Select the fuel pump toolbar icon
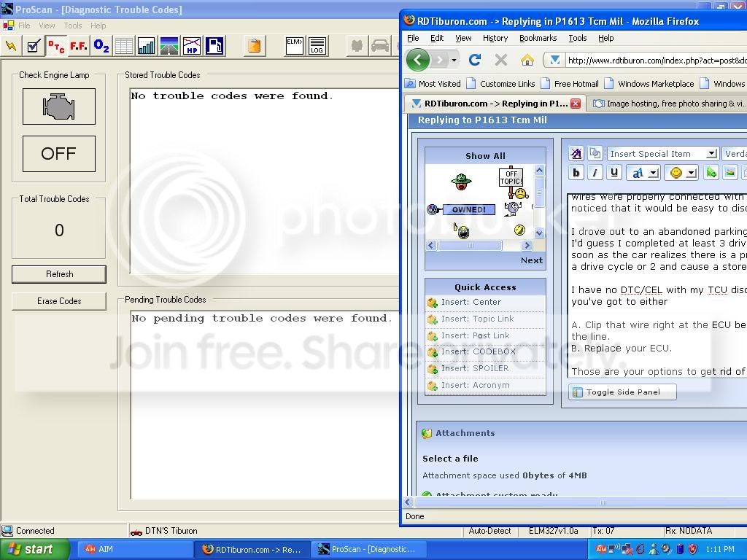The width and height of the screenshot is (747, 560). pos(214,47)
